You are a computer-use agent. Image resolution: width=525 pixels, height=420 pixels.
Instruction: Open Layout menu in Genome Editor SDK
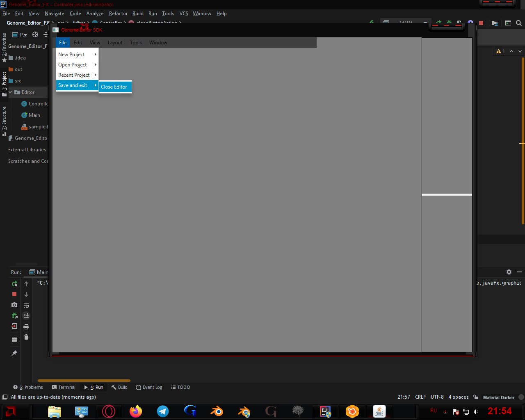[x=115, y=43]
